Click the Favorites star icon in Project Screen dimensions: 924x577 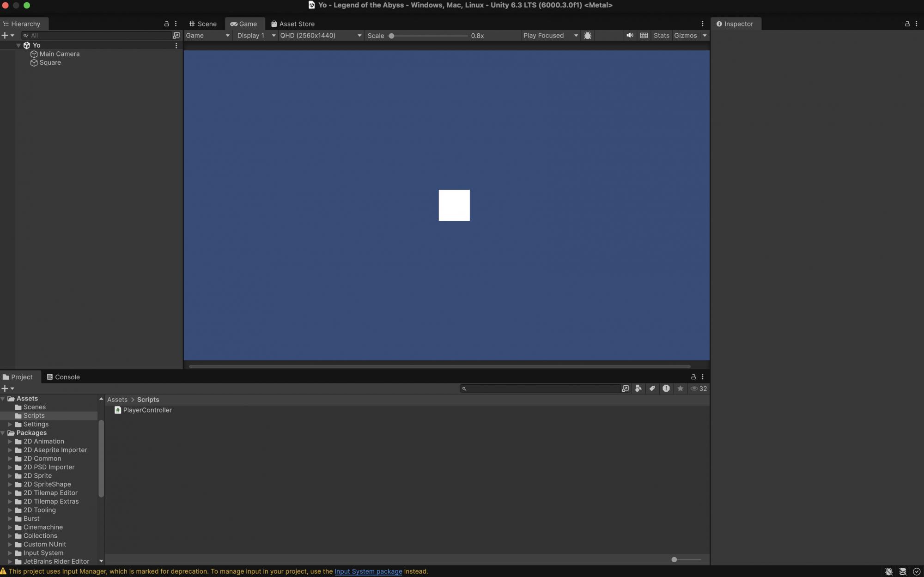pos(680,389)
